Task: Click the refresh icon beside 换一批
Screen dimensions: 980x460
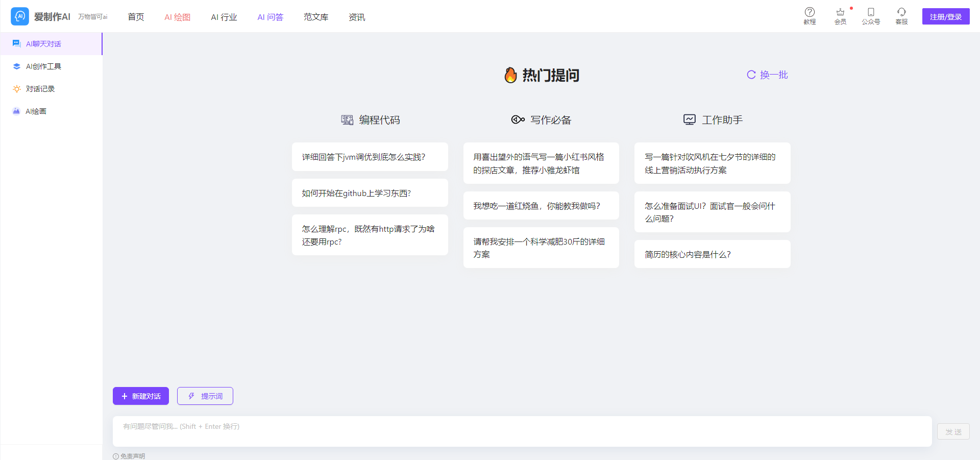Action: (x=751, y=75)
